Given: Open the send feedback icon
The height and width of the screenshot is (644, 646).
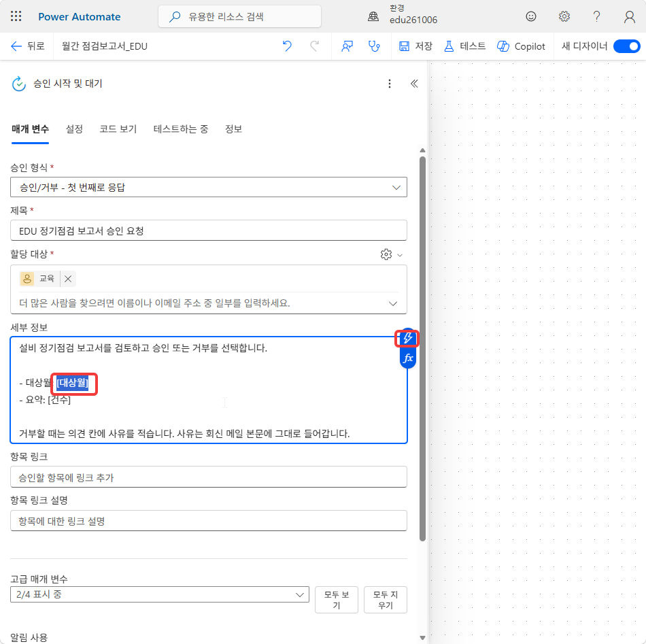Looking at the screenshot, I should 347,46.
